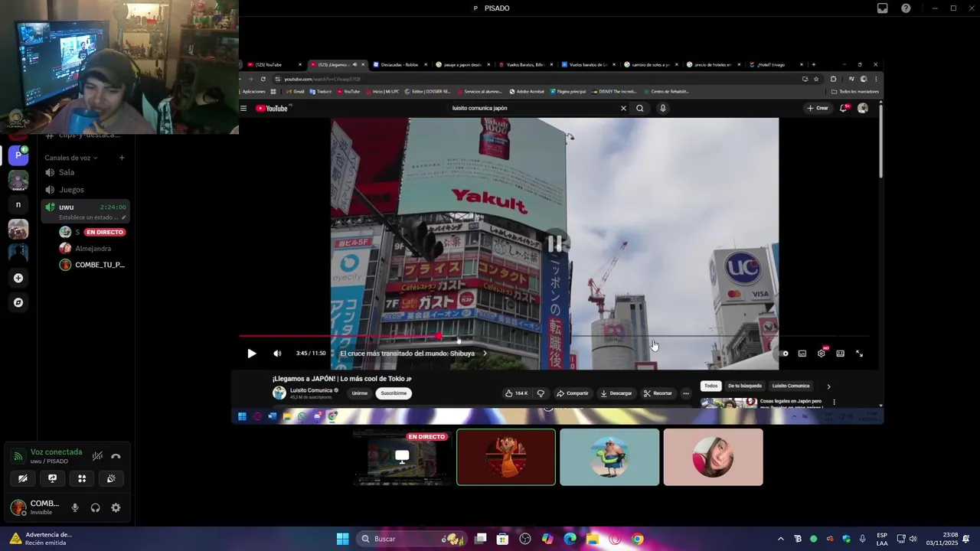Click Descargar button under the video
The width and height of the screenshot is (980, 551).
616,393
